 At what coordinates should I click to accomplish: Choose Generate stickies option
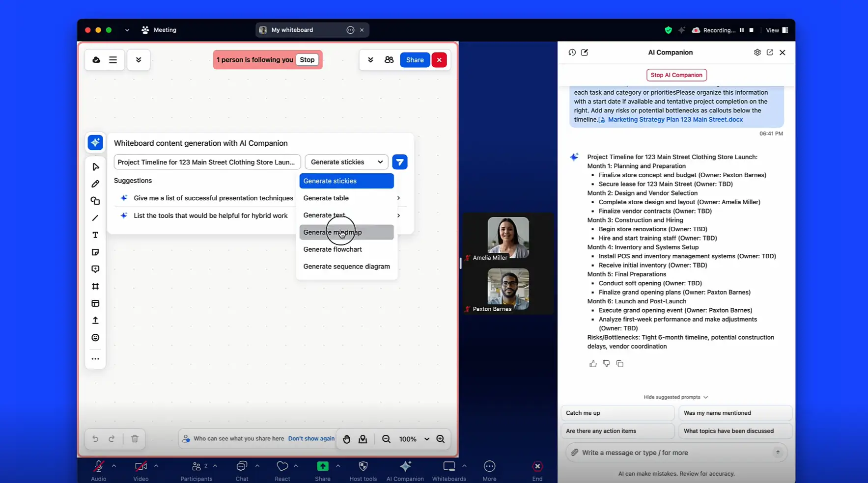tap(346, 181)
